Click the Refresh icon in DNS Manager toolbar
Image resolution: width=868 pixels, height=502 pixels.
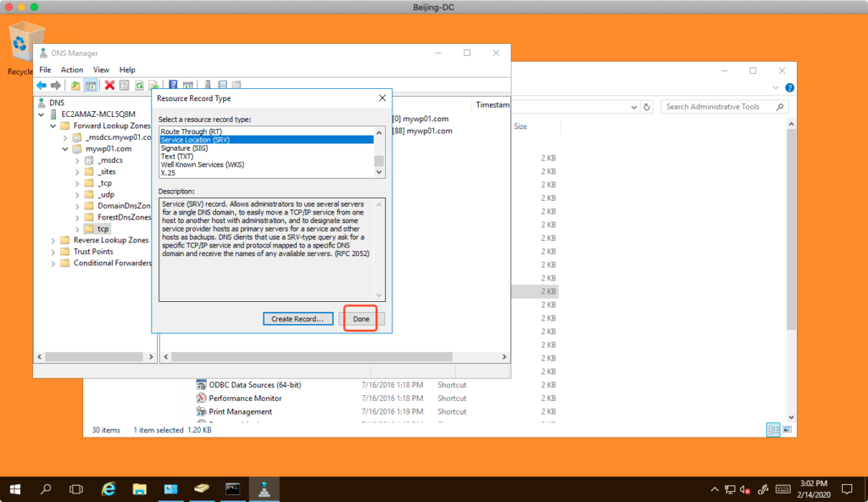(x=139, y=85)
